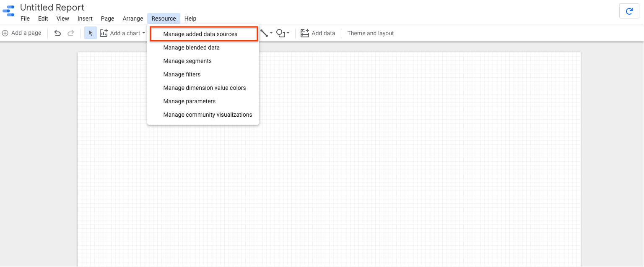Open Manage segments from Resource menu

(x=187, y=61)
